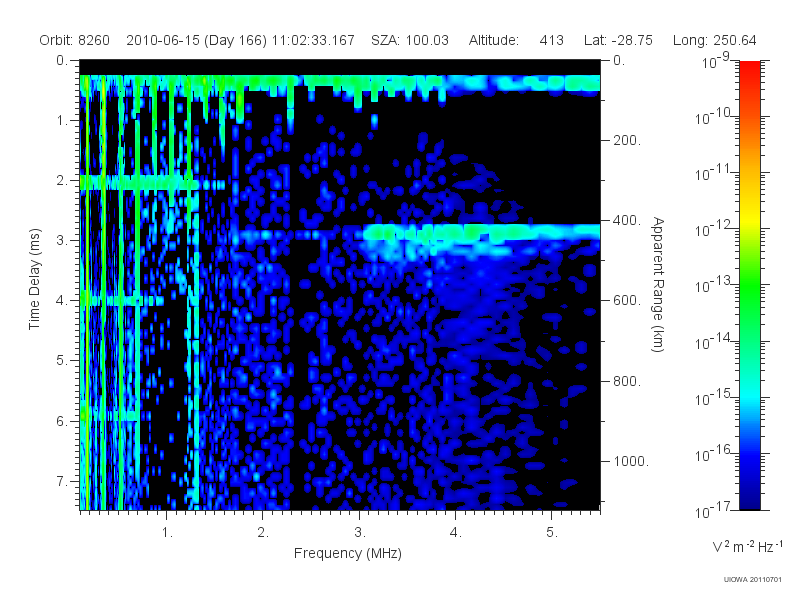Screen dimensions: 800x600
Task: Click the Lat: -28.75 label
Action: click(618, 40)
